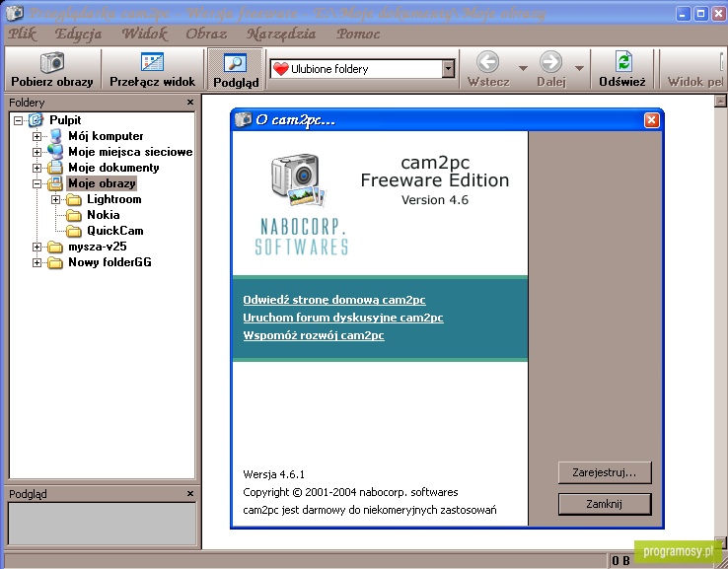This screenshot has width=728, height=569.
Task: Expand the Lightroom folder node
Action: (x=55, y=199)
